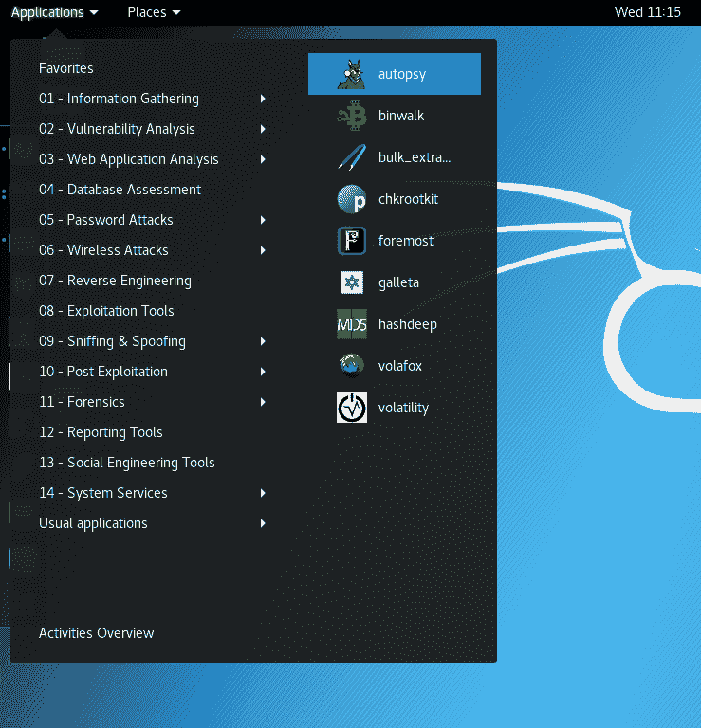Open the Places menu
Viewport: 701px width, 728px height.
pyautogui.click(x=154, y=12)
